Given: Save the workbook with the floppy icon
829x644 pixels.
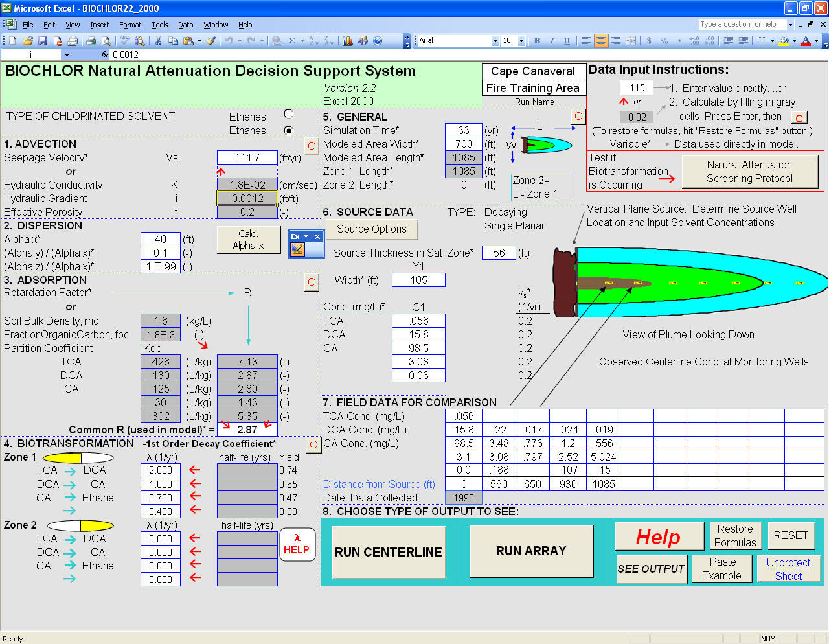Looking at the screenshot, I should [42, 41].
